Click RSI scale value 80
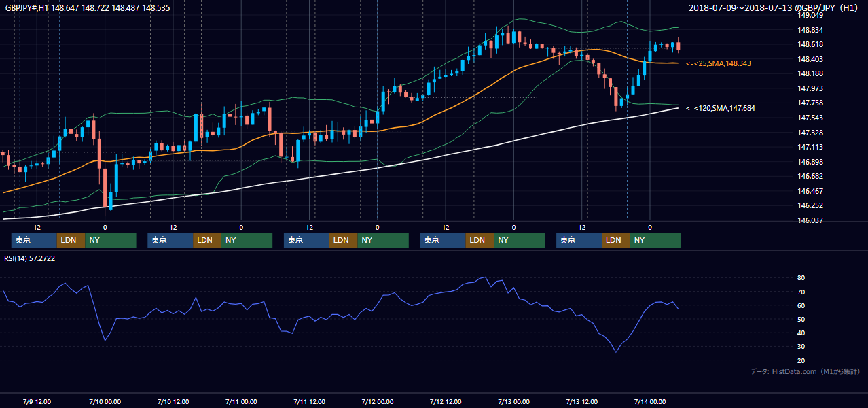 [x=801, y=278]
